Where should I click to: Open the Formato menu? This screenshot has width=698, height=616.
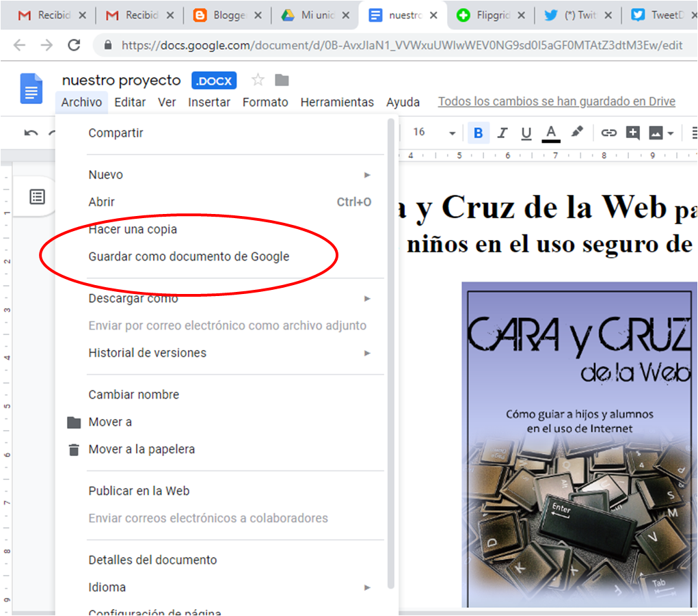point(265,101)
